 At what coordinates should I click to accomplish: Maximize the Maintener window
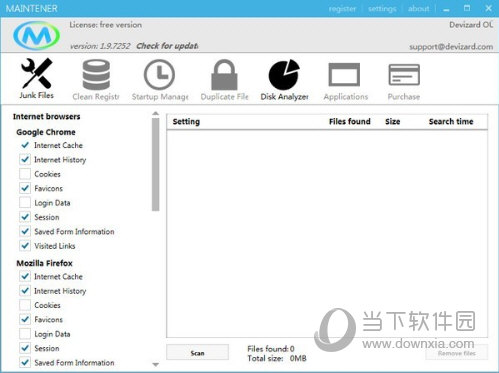(467, 8)
